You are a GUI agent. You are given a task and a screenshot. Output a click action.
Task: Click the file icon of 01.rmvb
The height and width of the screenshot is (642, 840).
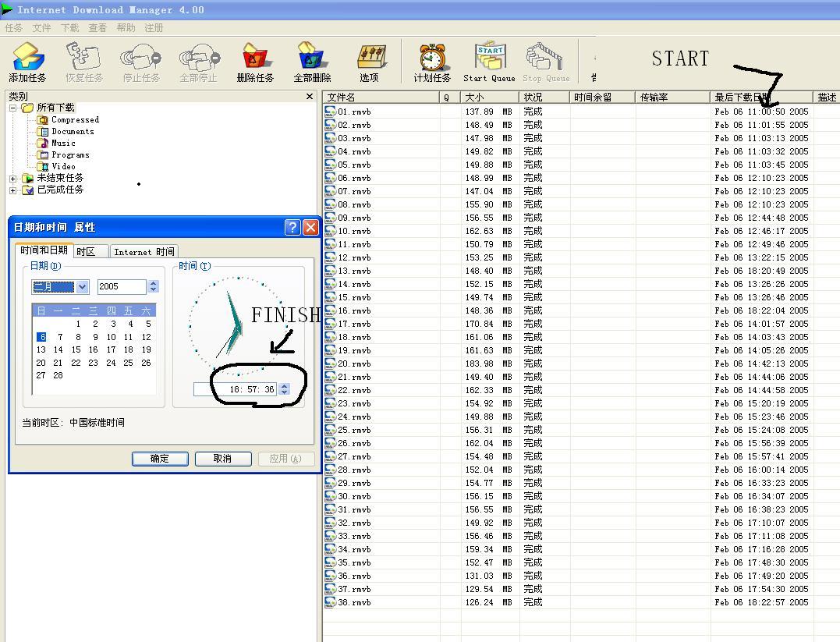tap(330, 112)
